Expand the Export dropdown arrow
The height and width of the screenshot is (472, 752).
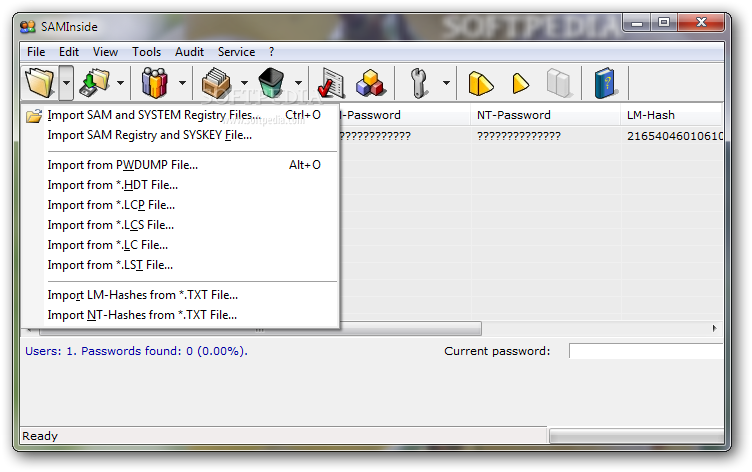click(x=120, y=83)
